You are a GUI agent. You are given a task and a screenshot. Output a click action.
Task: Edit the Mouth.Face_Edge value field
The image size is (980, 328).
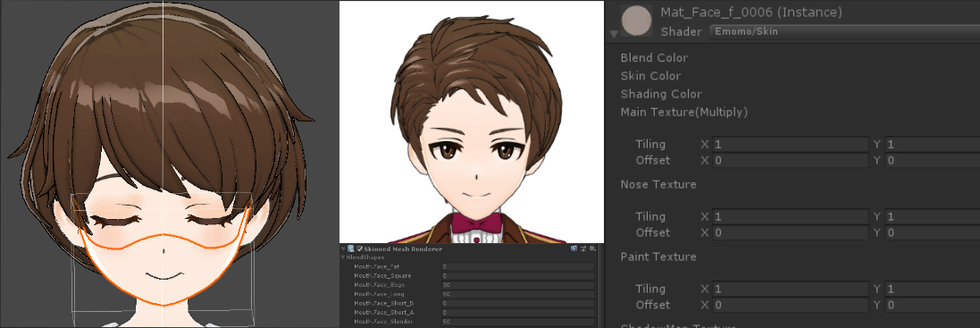click(517, 285)
